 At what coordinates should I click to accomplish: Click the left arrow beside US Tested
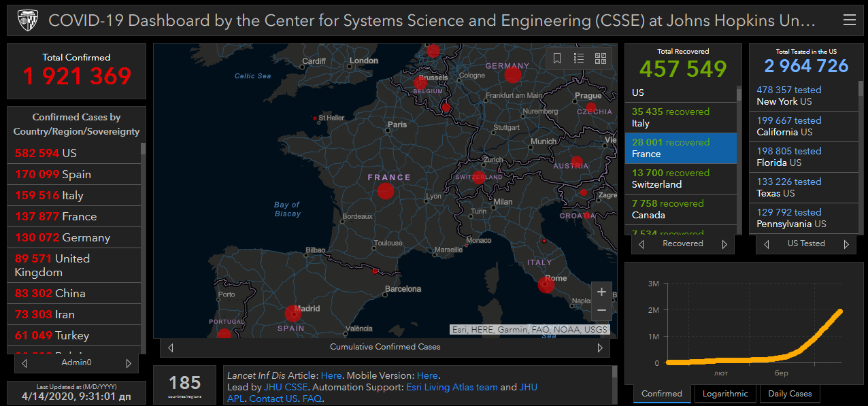point(767,244)
